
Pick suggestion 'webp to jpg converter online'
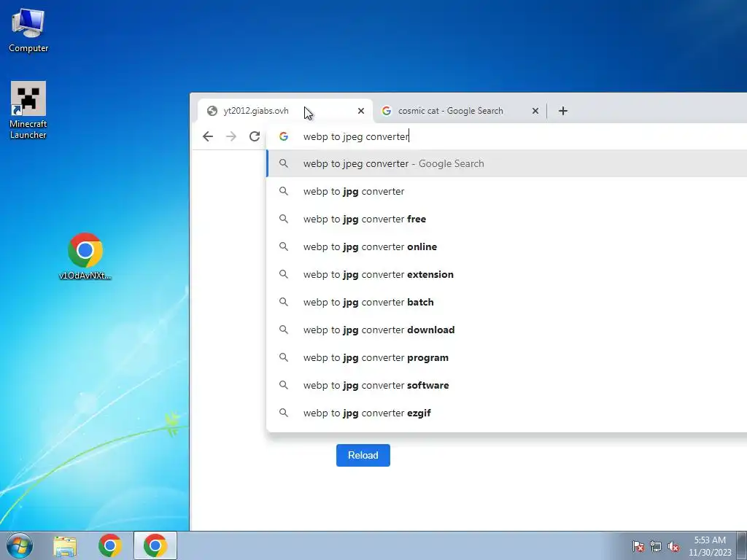[506, 246]
